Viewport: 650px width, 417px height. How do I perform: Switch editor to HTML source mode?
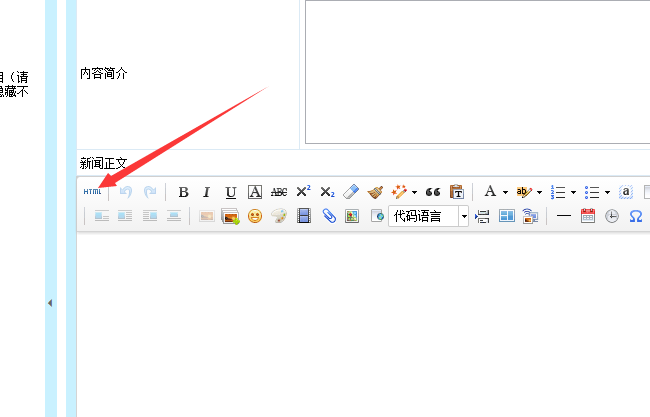[92, 192]
